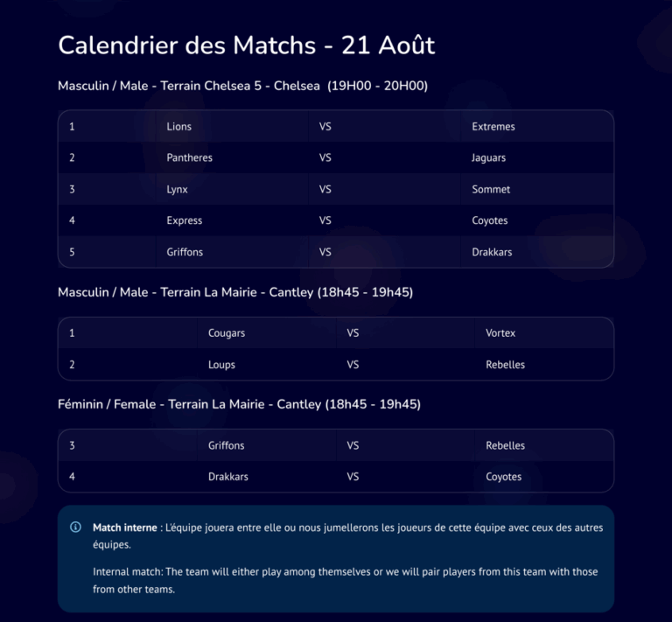Click the Vortex team name

(x=500, y=332)
